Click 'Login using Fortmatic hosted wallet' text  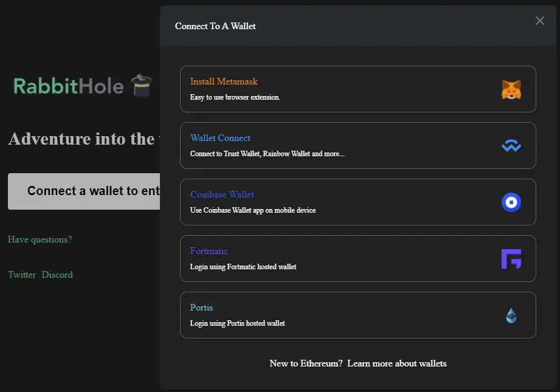(243, 267)
